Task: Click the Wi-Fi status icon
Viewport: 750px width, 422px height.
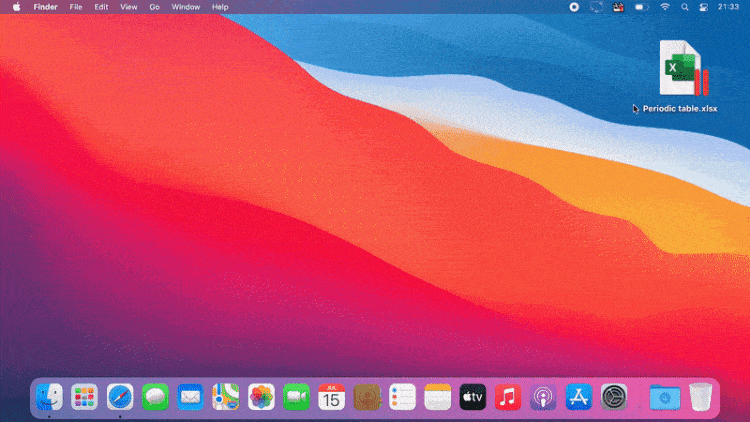Action: pyautogui.click(x=665, y=7)
